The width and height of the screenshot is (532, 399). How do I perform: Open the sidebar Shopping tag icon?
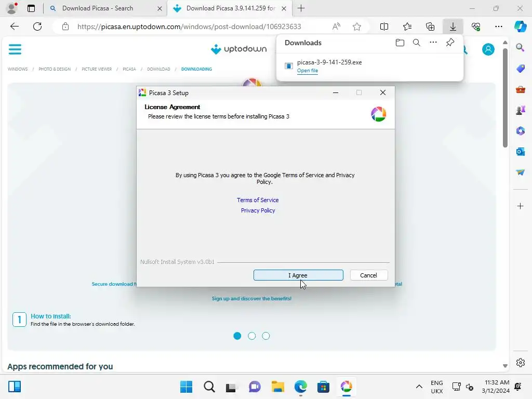(520, 69)
